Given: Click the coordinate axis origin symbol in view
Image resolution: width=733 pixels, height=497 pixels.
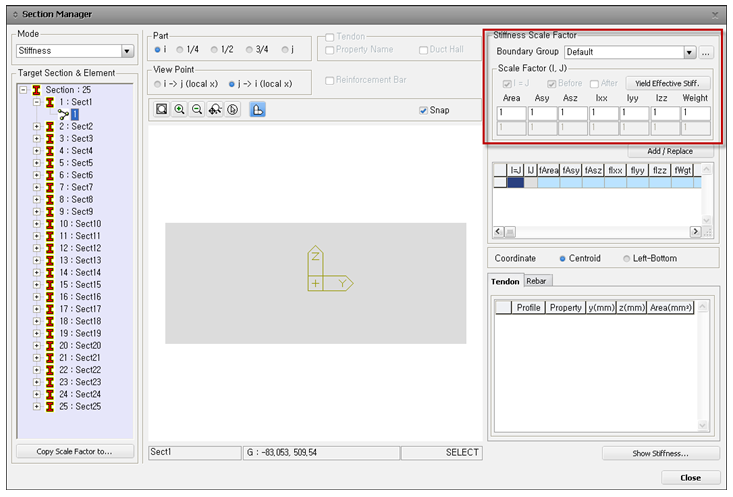Looking at the screenshot, I should pyautogui.click(x=316, y=283).
